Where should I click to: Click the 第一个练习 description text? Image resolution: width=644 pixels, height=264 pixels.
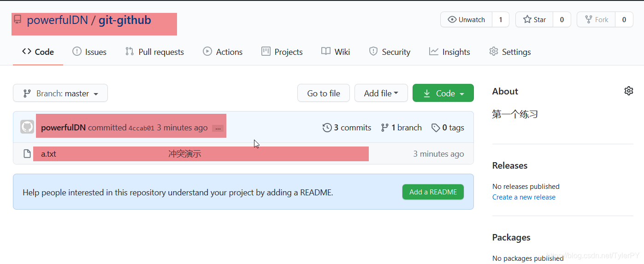pyautogui.click(x=515, y=114)
